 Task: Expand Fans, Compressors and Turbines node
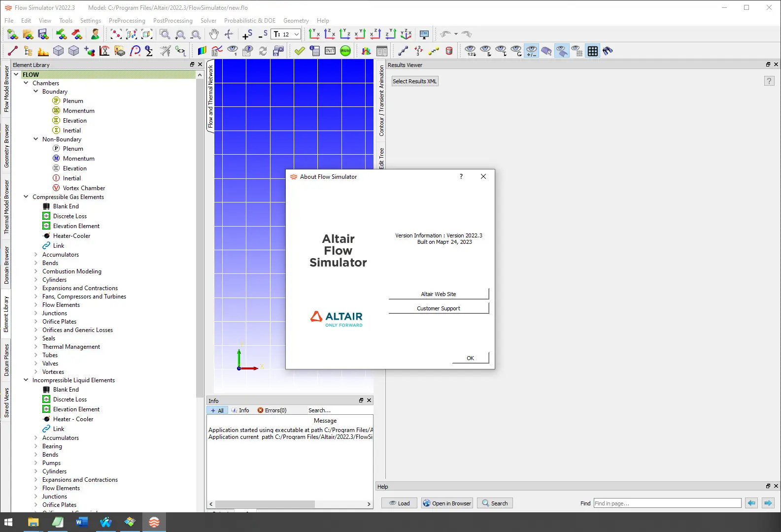click(36, 296)
